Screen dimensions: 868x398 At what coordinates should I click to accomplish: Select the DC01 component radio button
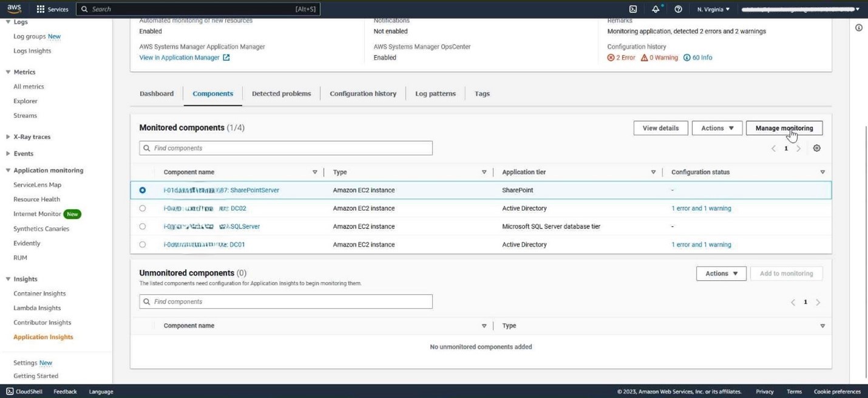(143, 245)
